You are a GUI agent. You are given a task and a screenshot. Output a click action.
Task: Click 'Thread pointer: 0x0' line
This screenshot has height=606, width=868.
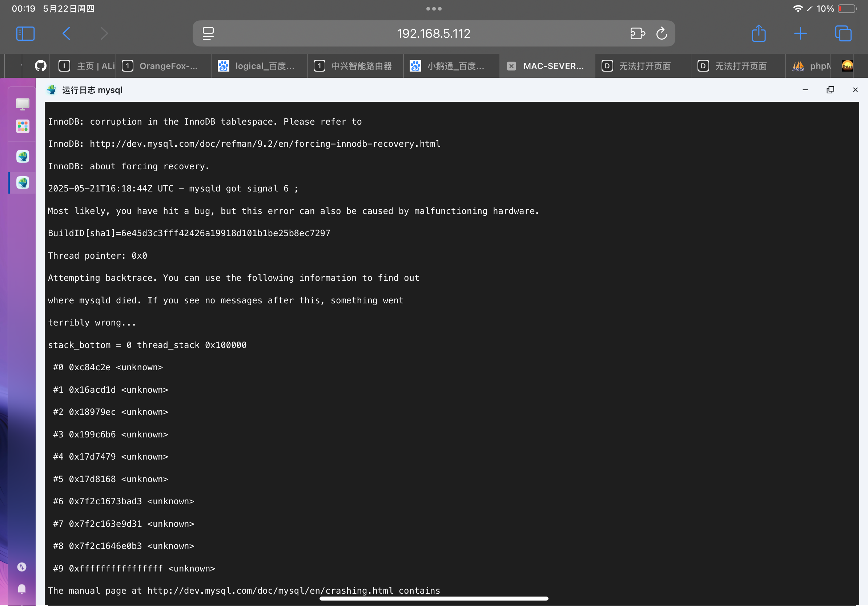coord(97,256)
